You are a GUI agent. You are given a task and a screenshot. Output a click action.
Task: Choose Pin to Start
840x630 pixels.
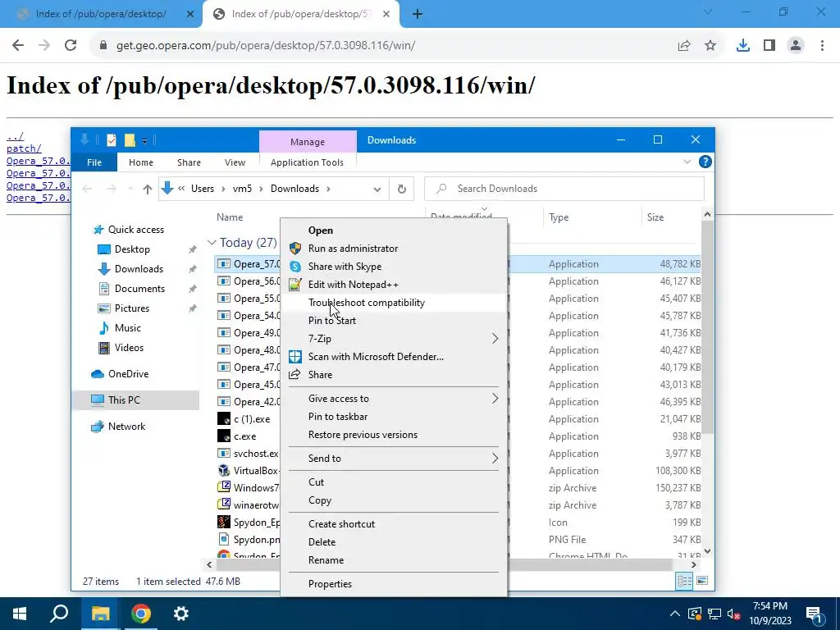(394, 321)
